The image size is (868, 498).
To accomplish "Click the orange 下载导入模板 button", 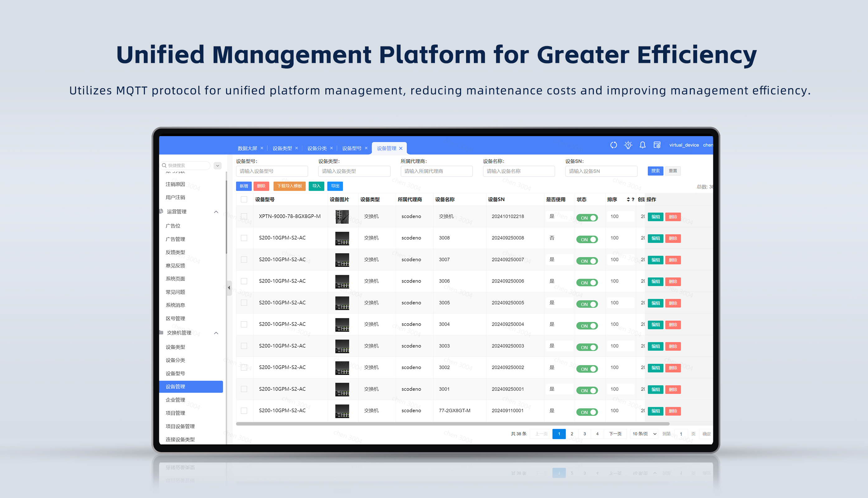I will pyautogui.click(x=289, y=186).
